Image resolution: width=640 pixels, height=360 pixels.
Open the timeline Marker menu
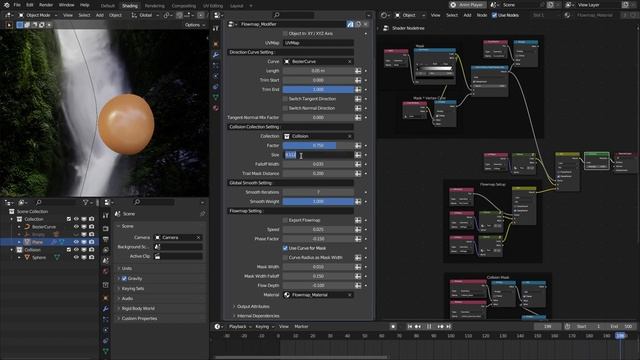click(x=301, y=327)
